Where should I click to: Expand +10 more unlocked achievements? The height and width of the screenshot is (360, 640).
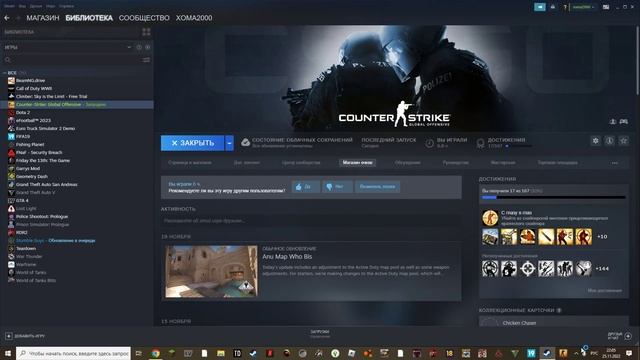[x=602, y=237]
